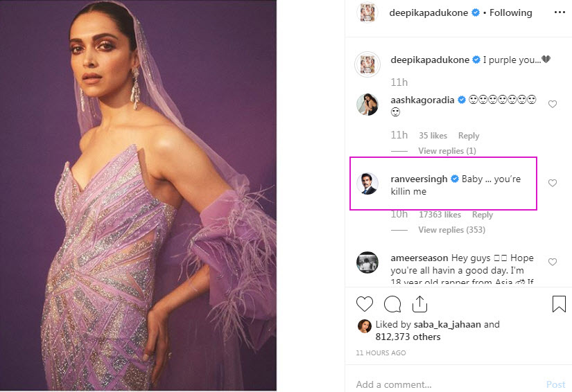Expand View replies (1)
This screenshot has width=572, height=392.
point(447,151)
